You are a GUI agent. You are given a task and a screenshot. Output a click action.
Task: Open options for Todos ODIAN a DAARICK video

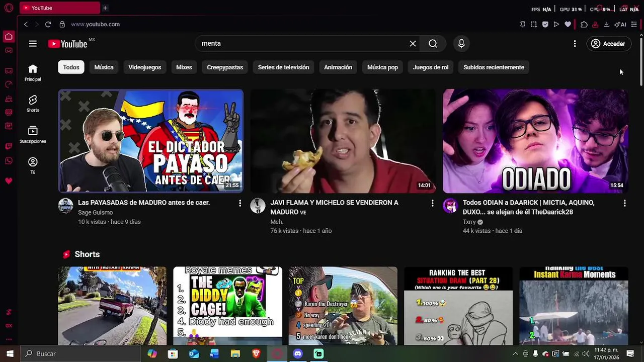(x=624, y=203)
